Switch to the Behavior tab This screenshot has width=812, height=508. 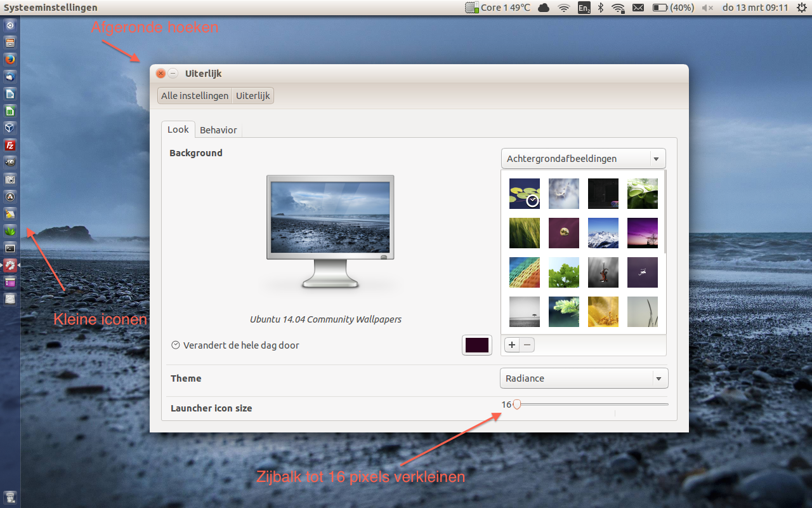[218, 130]
